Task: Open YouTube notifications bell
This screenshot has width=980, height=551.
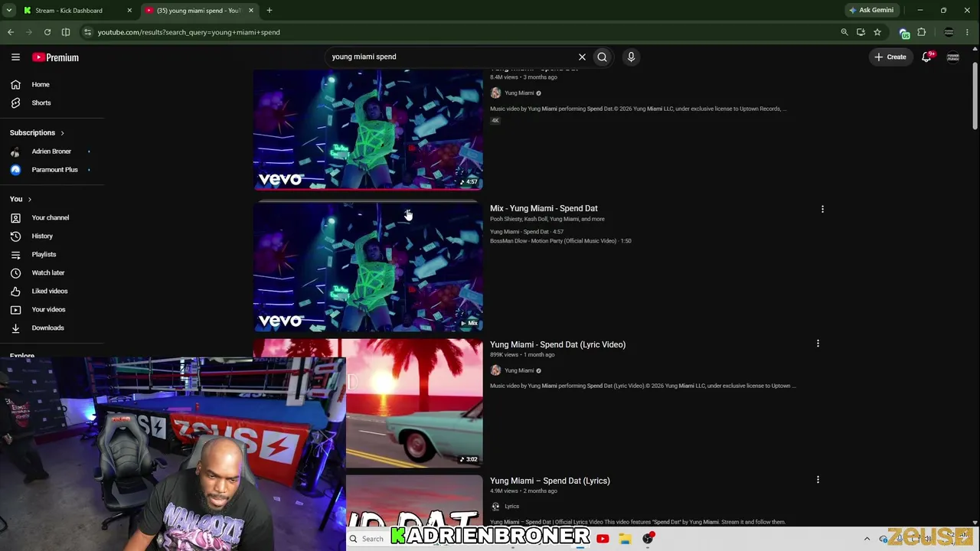Action: 926,57
